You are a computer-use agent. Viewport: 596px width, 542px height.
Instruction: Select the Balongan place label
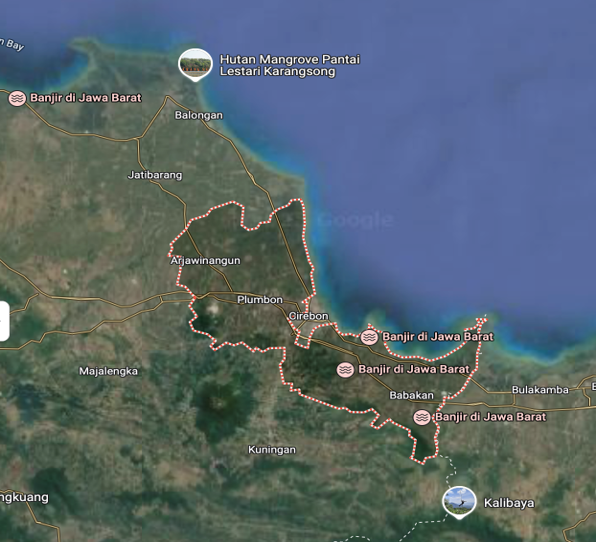tap(199, 115)
